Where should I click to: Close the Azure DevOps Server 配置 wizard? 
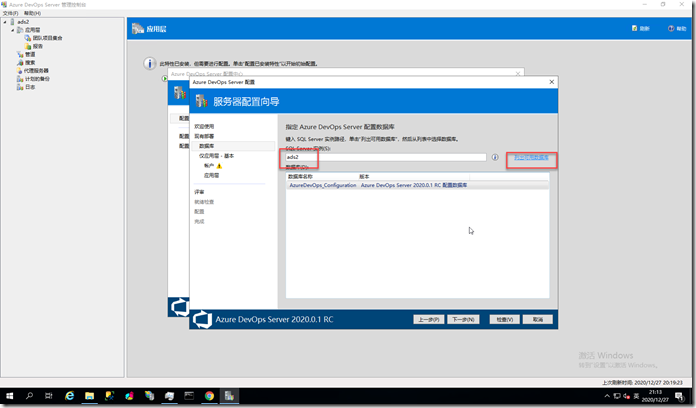[x=551, y=82]
